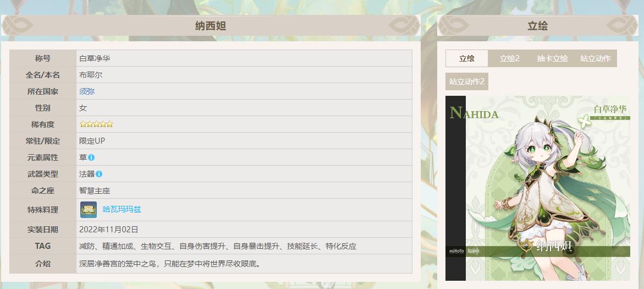
Task: Click the Nahida character artwork image
Action: [x=538, y=188]
